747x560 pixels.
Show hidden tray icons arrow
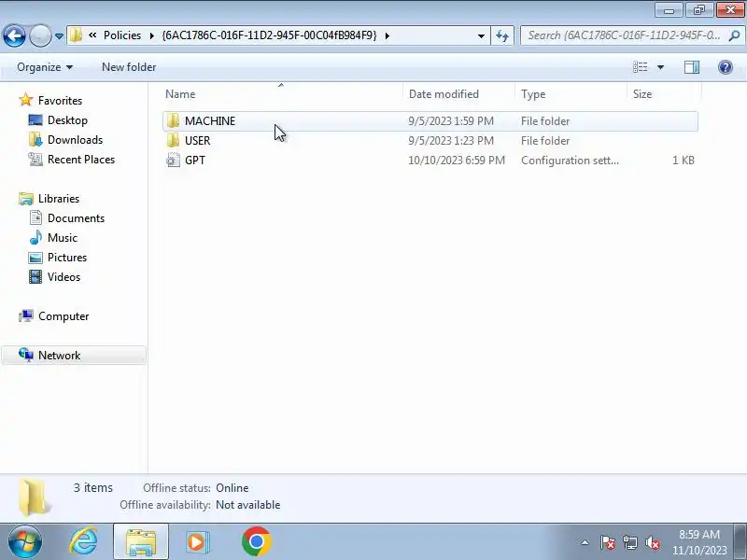(585, 542)
